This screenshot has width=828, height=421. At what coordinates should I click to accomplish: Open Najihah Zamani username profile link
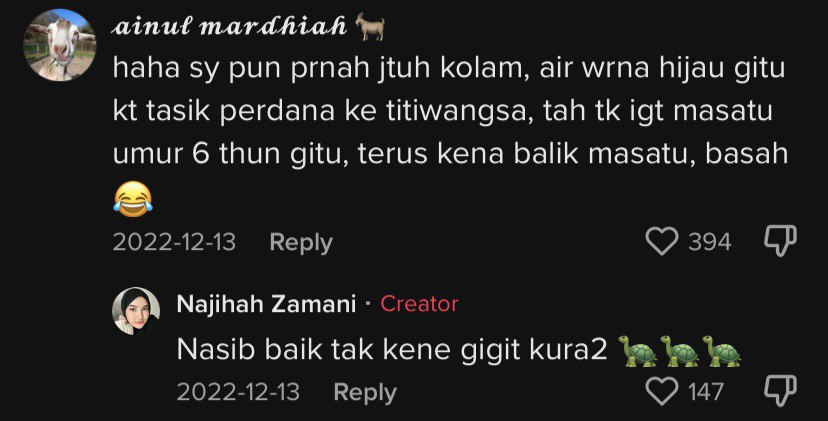coord(267,304)
